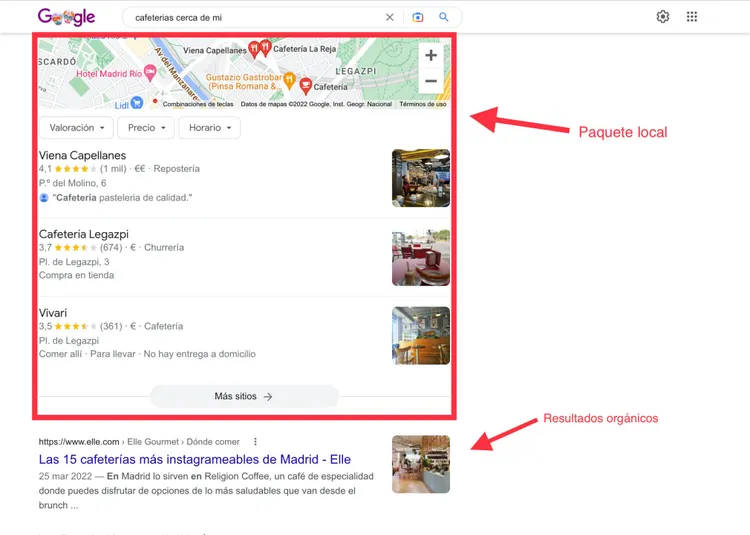Open 'Las 15 cafeterías más instagrameables' result
The width and height of the screenshot is (750, 535).
click(195, 459)
